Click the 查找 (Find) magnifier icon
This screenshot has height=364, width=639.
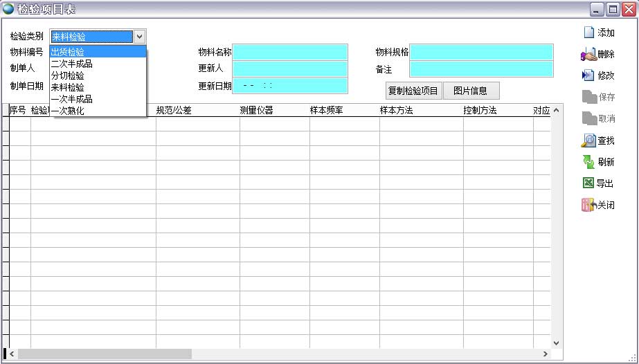pos(588,140)
